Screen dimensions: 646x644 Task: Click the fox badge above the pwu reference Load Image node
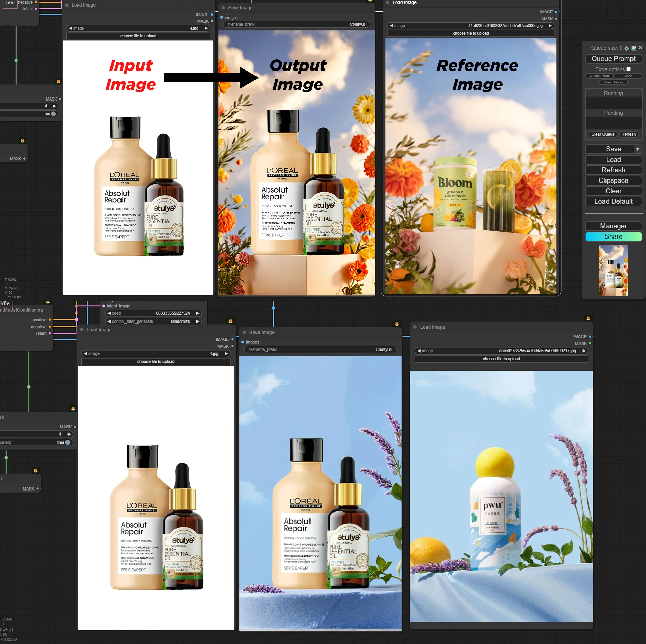click(x=588, y=318)
